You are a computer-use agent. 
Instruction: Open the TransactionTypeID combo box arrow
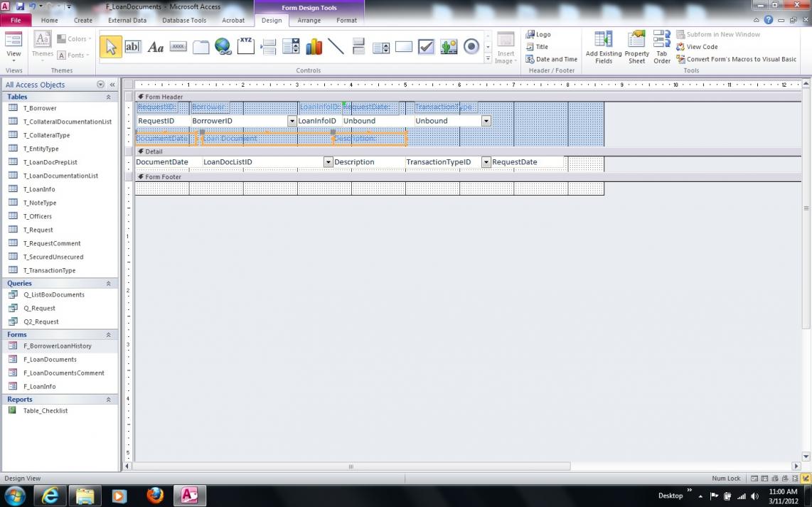click(486, 162)
